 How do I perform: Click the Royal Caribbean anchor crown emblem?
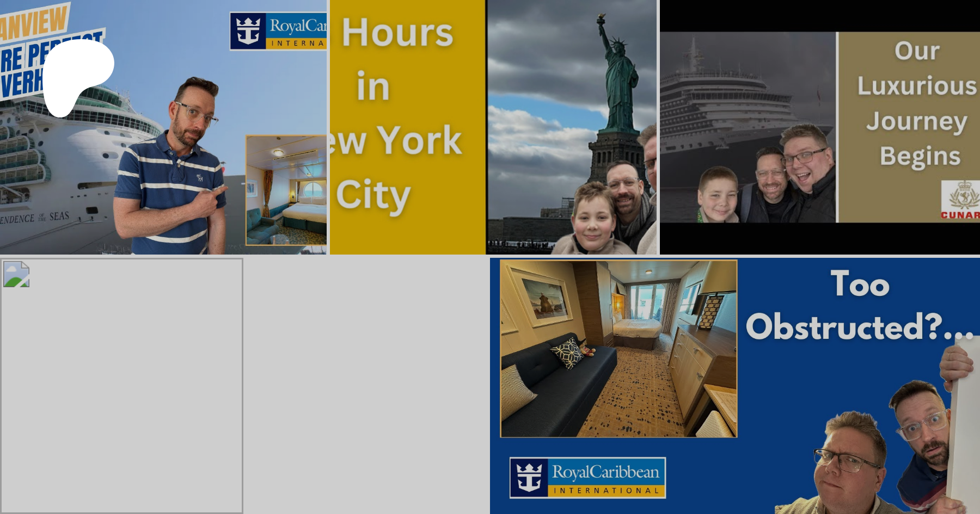(529, 478)
